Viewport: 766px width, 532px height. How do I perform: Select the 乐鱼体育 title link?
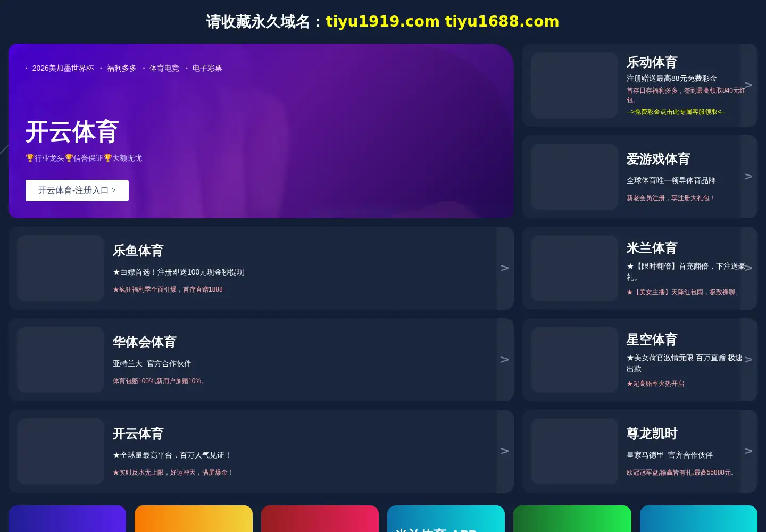pos(138,251)
